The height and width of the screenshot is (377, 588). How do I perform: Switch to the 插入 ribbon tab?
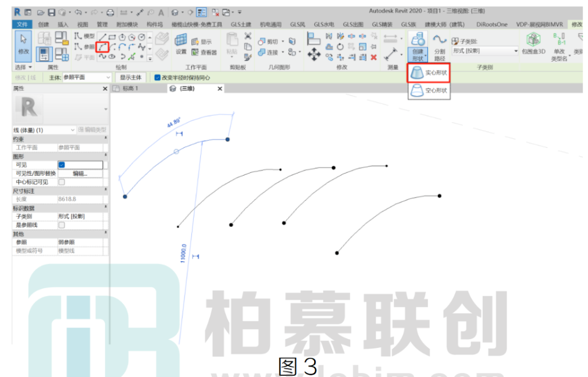pos(63,24)
